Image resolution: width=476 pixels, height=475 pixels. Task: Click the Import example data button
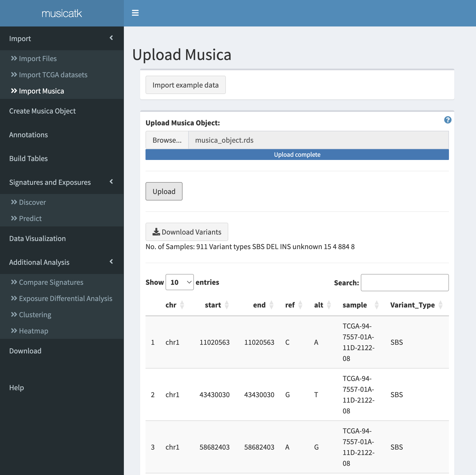point(186,85)
